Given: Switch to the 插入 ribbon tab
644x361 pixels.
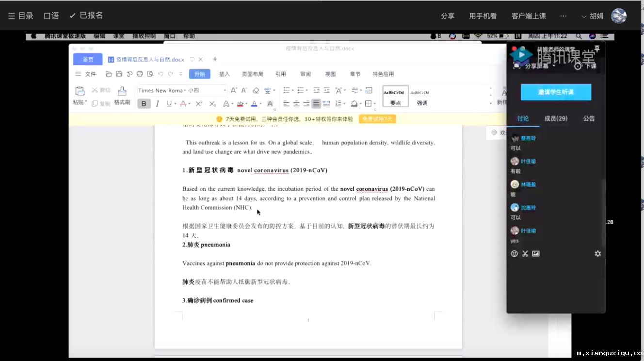Looking at the screenshot, I should pyautogui.click(x=225, y=74).
